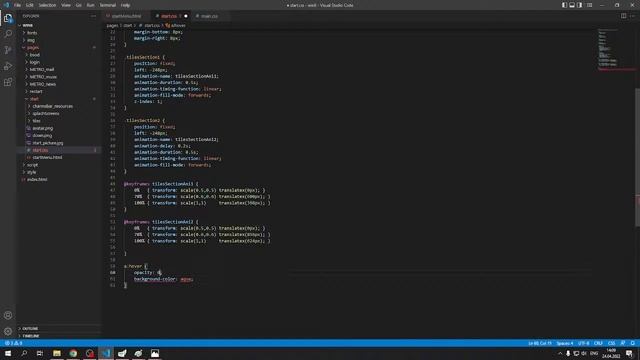
Task: Expand the METRO_news folder
Action: coord(42,84)
